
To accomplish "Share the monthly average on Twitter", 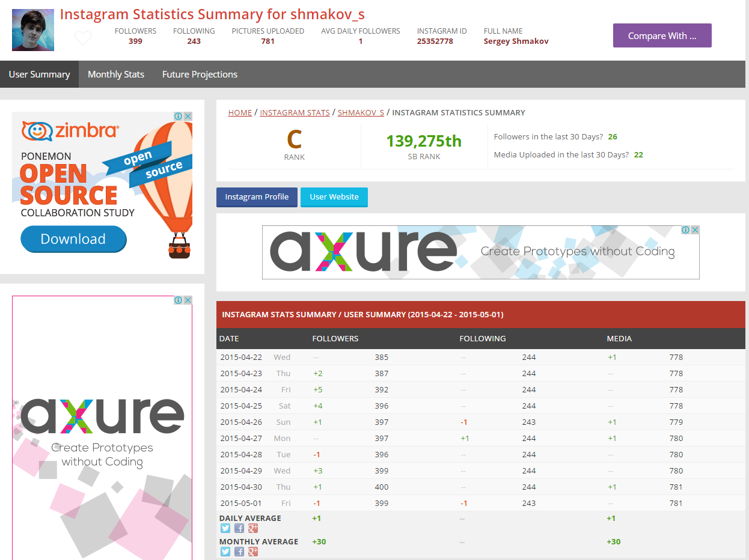I will (x=225, y=552).
